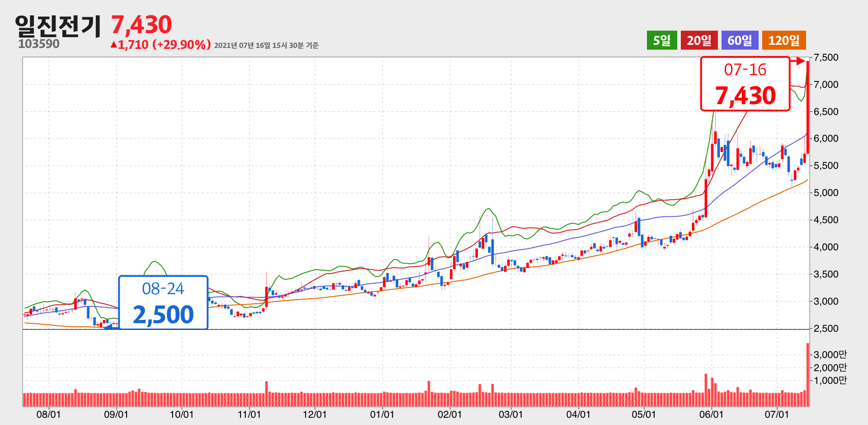Click the stock code 103590

tap(39, 44)
